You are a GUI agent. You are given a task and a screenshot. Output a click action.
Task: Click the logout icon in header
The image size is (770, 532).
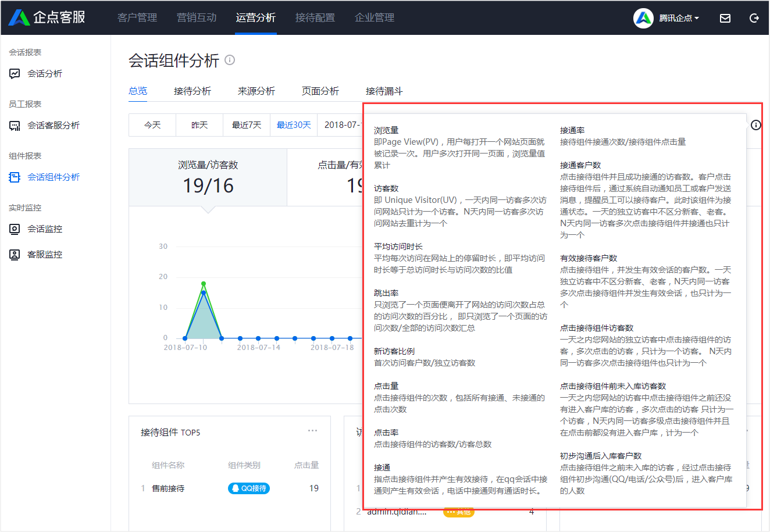754,18
